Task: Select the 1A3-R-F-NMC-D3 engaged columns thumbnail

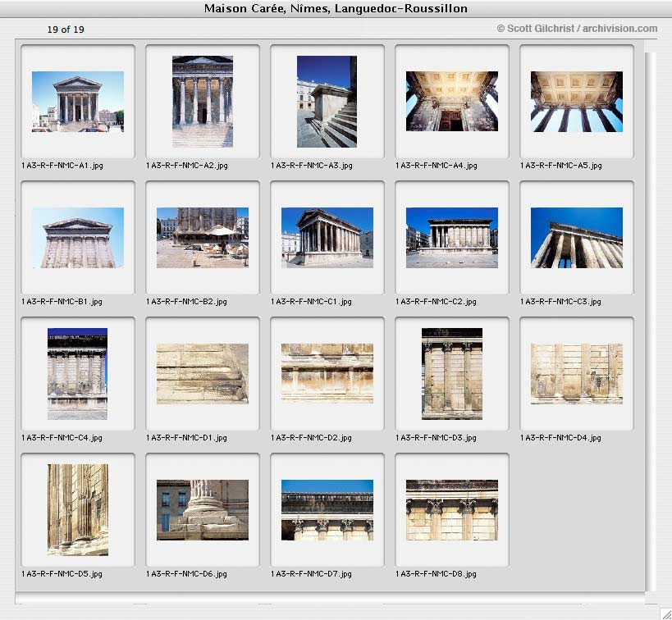Action: [452, 374]
